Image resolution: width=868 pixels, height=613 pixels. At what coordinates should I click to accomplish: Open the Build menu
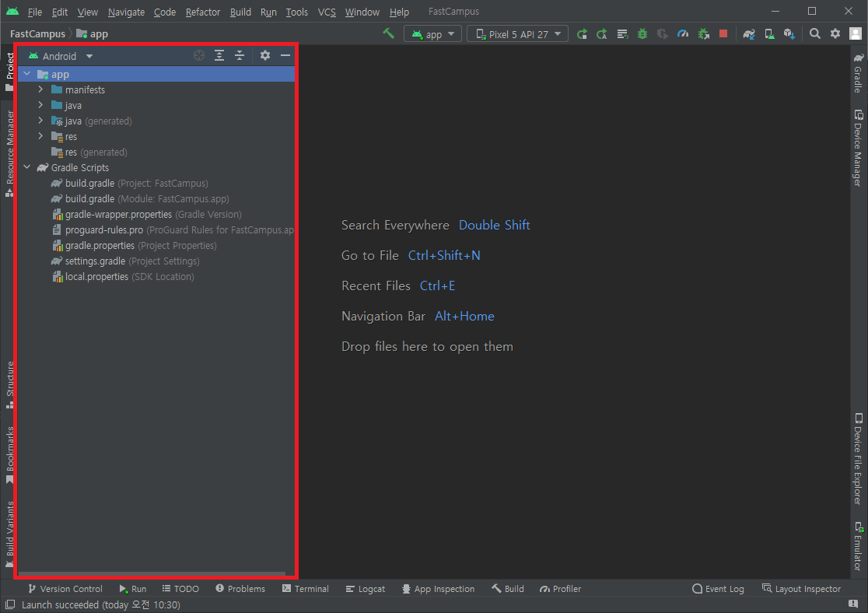click(240, 12)
